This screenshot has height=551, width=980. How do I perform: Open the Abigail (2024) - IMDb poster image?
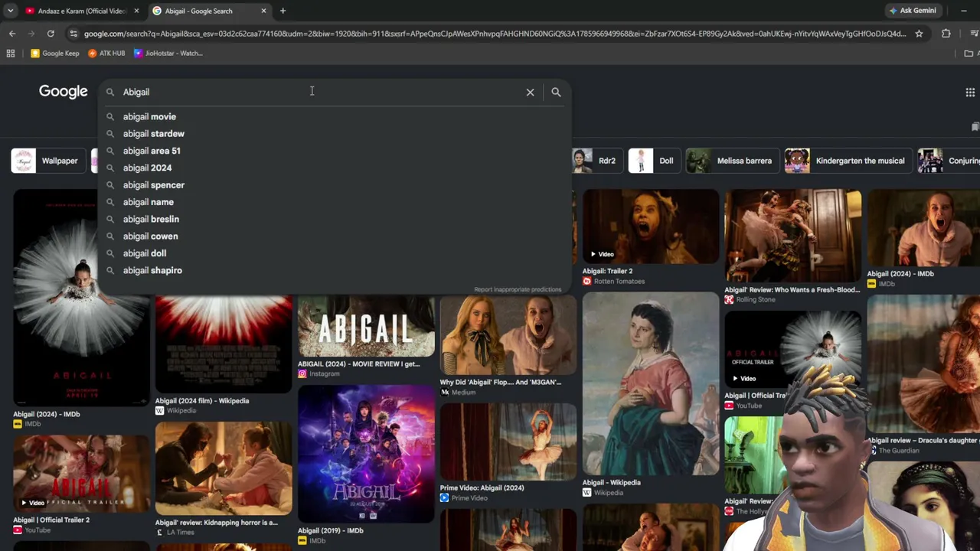click(81, 298)
